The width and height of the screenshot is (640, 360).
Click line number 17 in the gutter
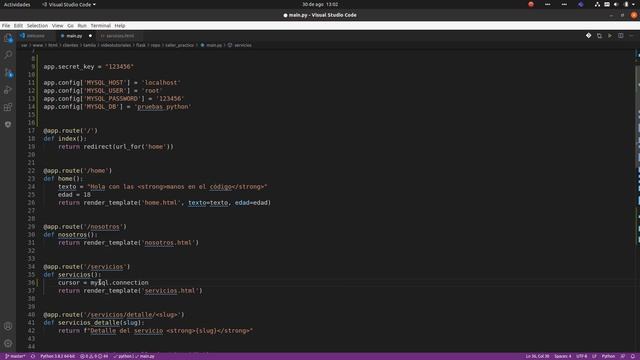click(31, 131)
